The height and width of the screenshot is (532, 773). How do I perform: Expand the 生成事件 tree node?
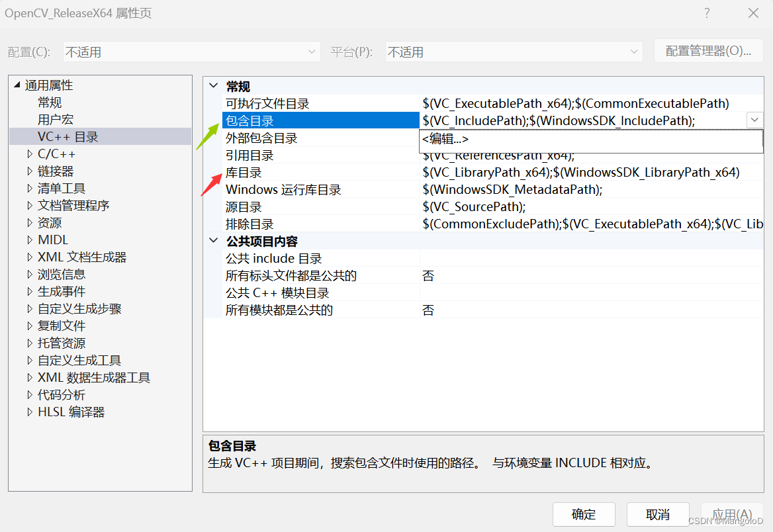click(x=30, y=291)
